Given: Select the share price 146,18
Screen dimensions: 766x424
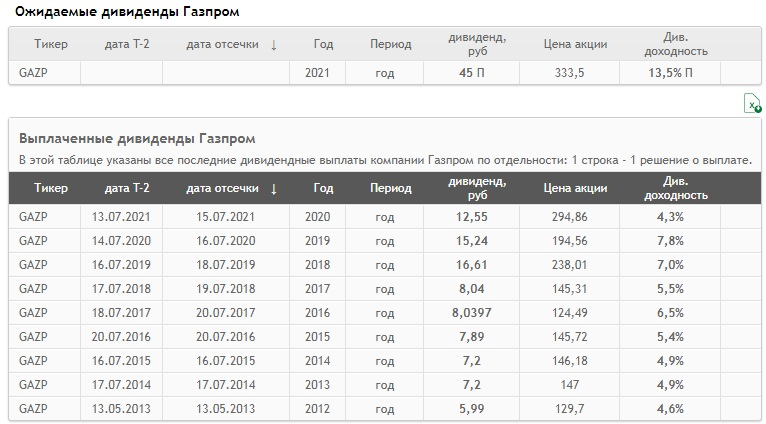Looking at the screenshot, I should 570,360.
